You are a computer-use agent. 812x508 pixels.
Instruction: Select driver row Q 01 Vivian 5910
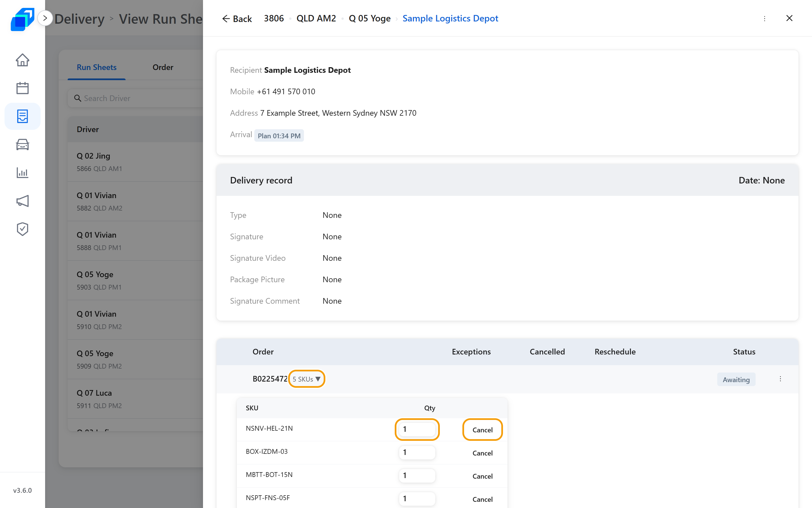(136, 320)
